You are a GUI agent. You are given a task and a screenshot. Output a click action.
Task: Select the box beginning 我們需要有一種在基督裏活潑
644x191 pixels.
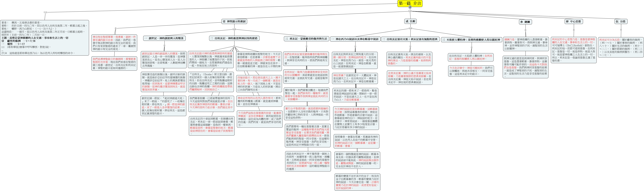click(308, 136)
